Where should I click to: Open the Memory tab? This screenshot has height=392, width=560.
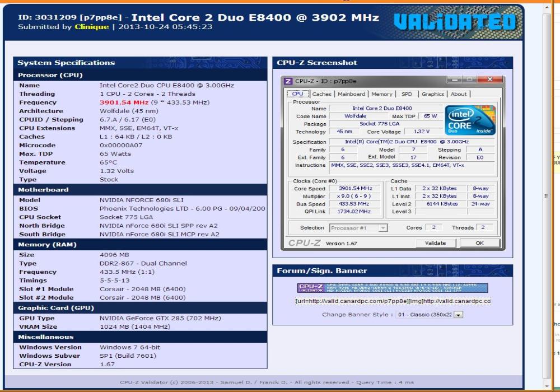tap(381, 94)
